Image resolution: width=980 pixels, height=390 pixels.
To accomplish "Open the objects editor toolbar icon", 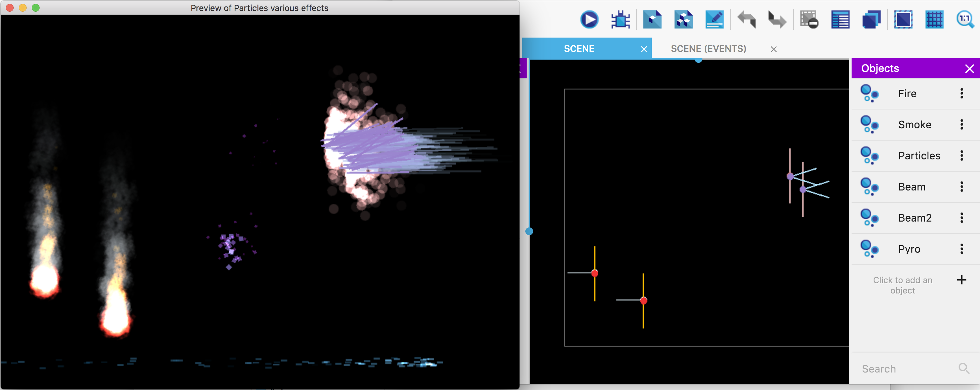I will click(652, 19).
